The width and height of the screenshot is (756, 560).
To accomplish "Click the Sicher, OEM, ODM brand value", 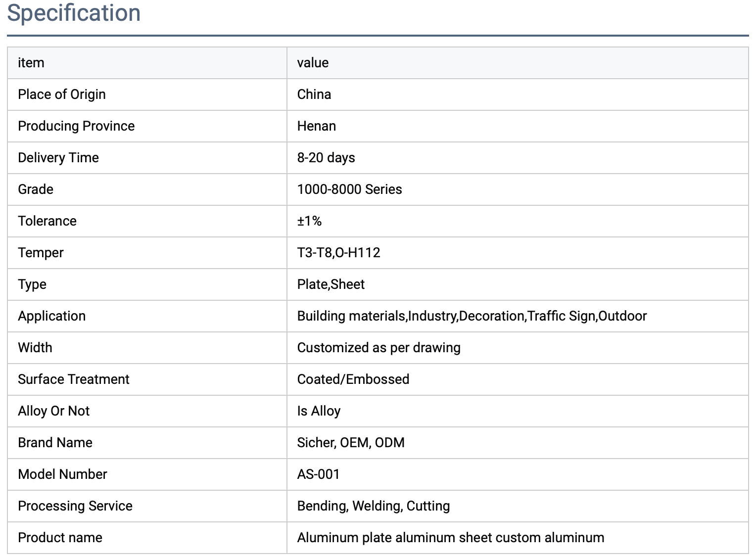I will [x=351, y=443].
